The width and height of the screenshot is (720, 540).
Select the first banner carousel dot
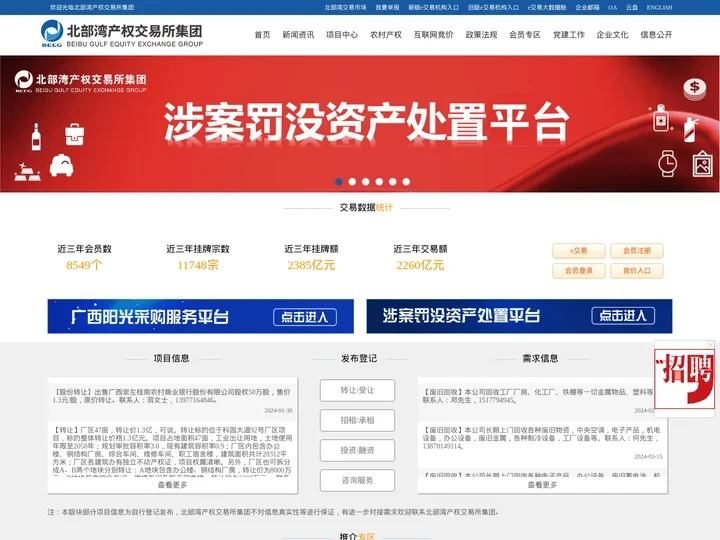[x=339, y=182]
